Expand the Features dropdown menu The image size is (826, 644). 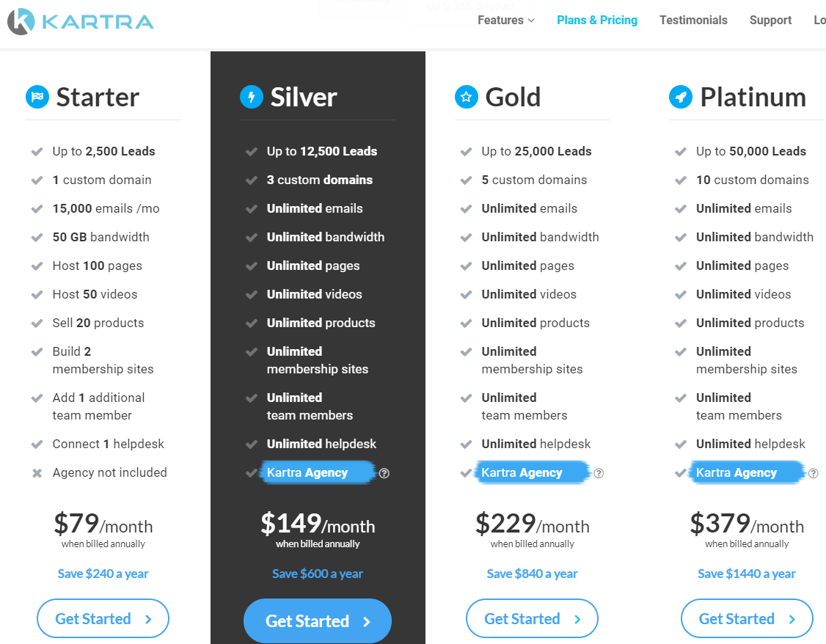pos(506,21)
